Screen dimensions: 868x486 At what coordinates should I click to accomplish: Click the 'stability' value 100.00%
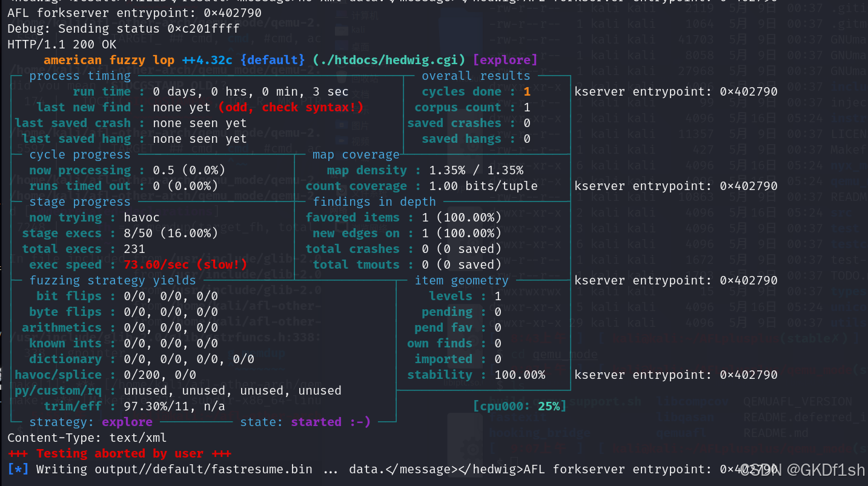[x=520, y=375]
